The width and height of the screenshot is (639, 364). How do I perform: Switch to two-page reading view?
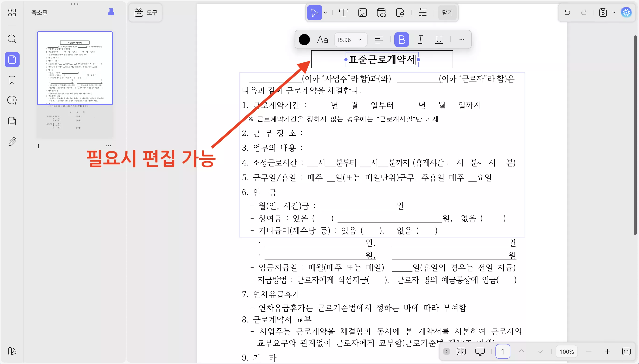(x=461, y=351)
